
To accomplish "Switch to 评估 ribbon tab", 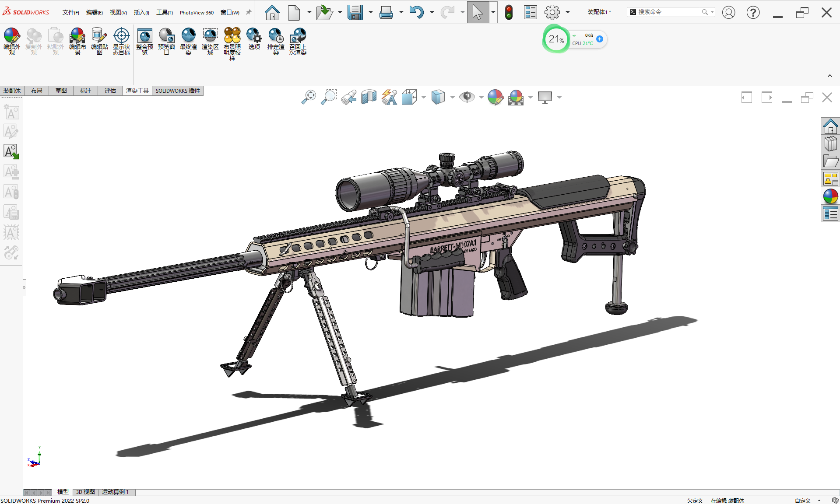I will [110, 91].
